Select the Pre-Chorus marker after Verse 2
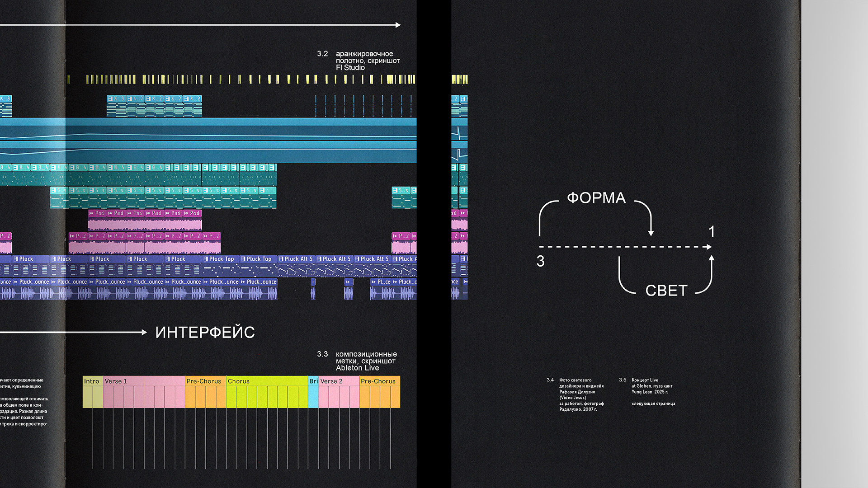Viewport: 868px width, 488px height. tap(378, 381)
